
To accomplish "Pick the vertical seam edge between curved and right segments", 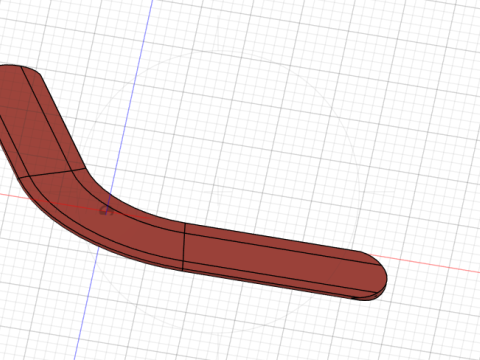I will [x=184, y=247].
